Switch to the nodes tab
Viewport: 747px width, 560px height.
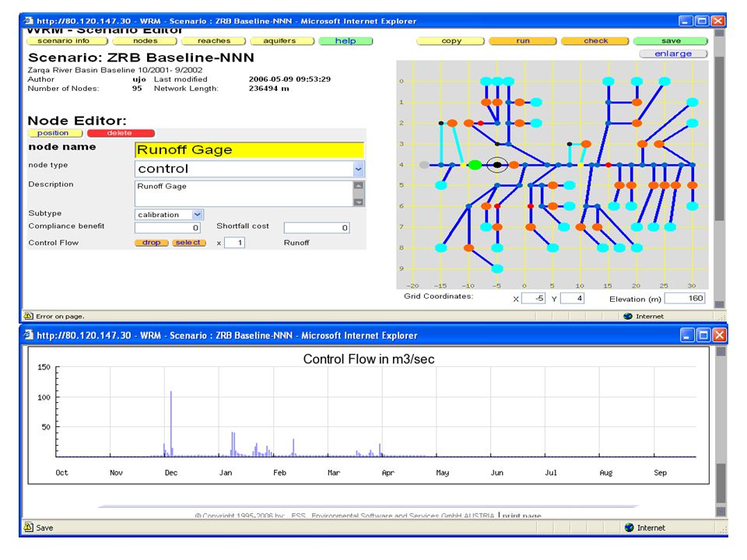[145, 41]
